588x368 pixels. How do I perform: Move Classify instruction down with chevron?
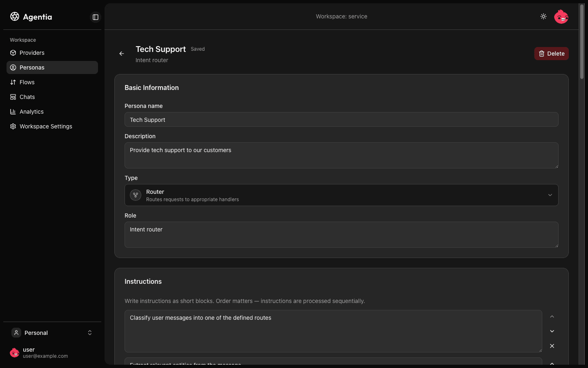[552, 331]
